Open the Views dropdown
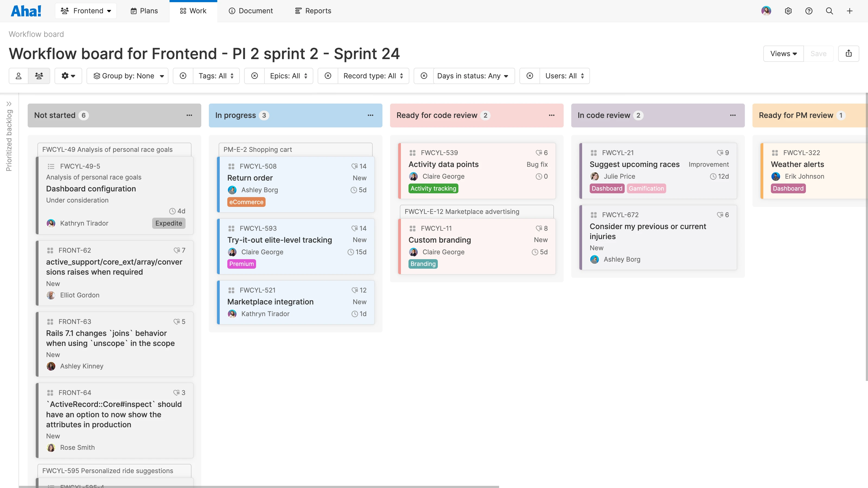 click(x=783, y=54)
